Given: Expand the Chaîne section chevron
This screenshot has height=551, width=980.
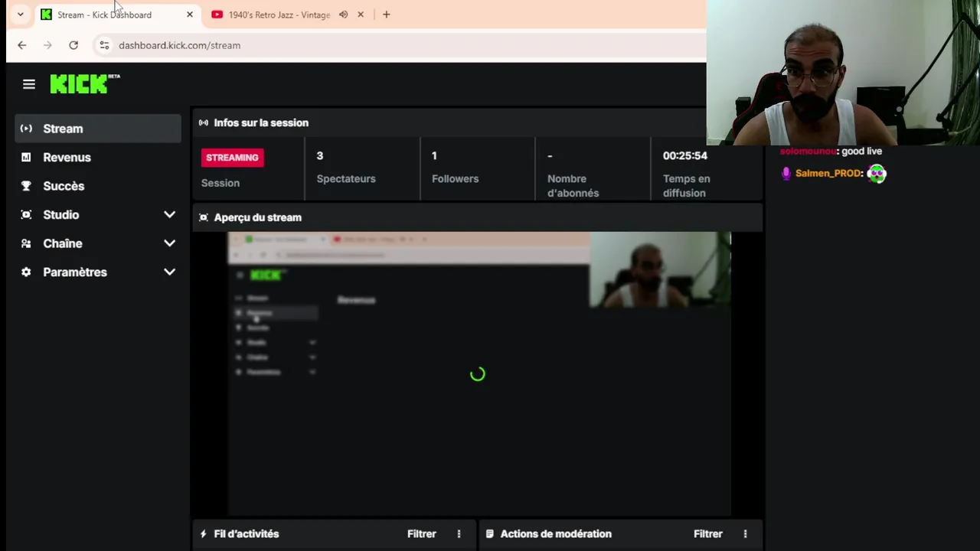Looking at the screenshot, I should pos(169,243).
